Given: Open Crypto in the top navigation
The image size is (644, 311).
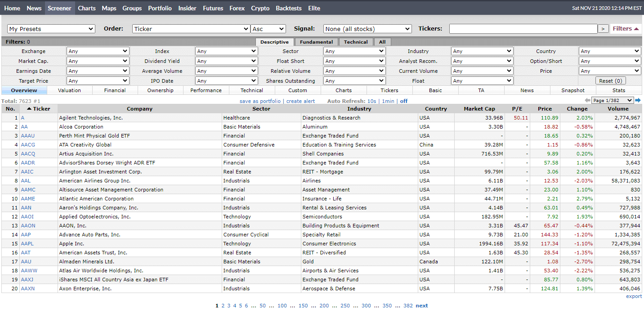Looking at the screenshot, I should point(260,8).
